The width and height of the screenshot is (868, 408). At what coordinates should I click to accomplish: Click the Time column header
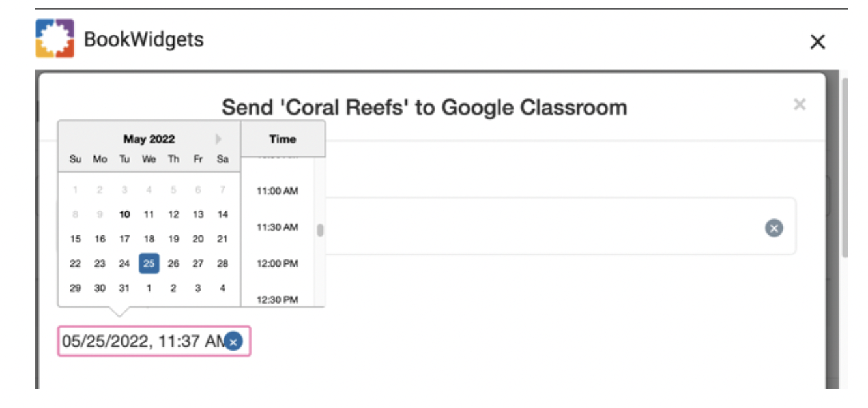283,139
